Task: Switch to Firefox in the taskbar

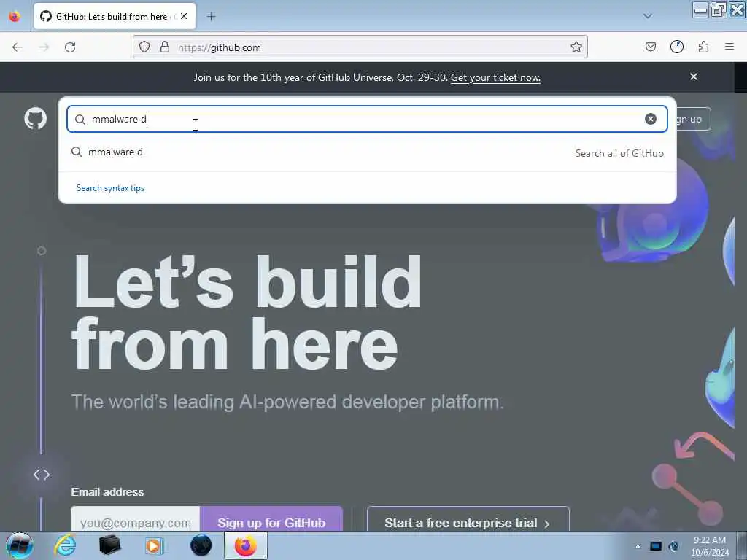Action: [x=246, y=545]
